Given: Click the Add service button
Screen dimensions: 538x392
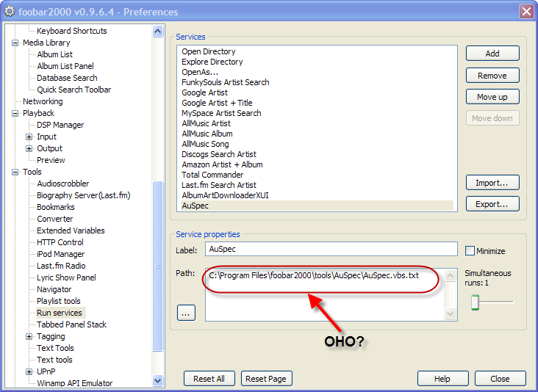Looking at the screenshot, I should click(492, 54).
